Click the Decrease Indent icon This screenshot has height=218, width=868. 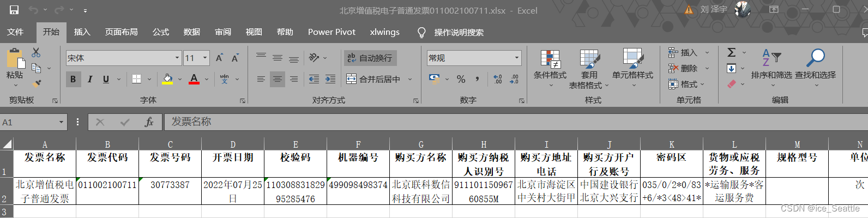tap(314, 79)
